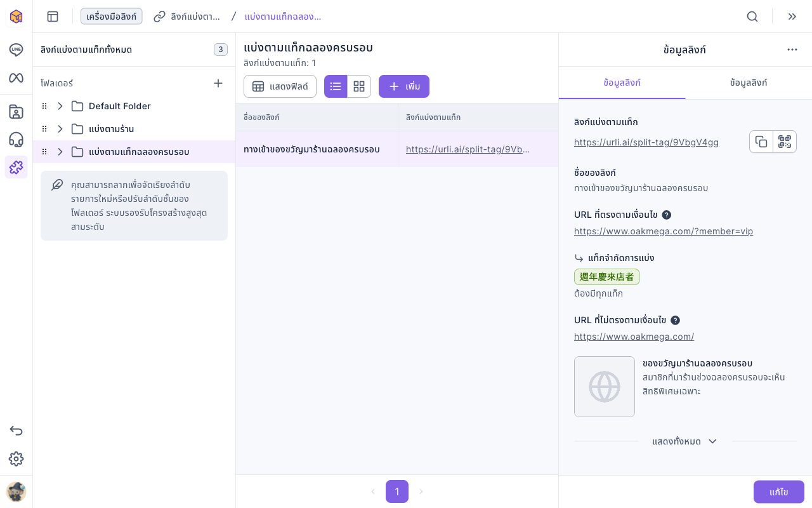Screen dimensions: 812x508
Task: Open settings gear in sidebar
Action: pyautogui.click(x=16, y=458)
